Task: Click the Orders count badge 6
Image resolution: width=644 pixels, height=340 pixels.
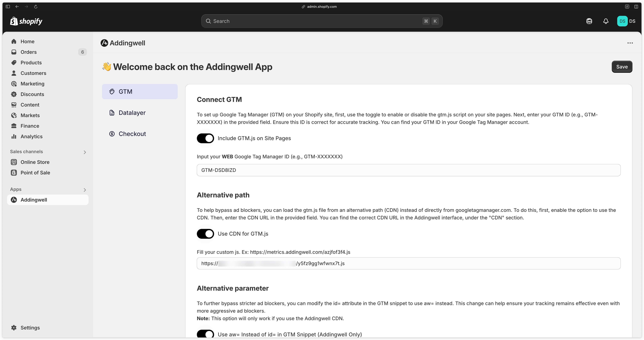Action: (83, 52)
